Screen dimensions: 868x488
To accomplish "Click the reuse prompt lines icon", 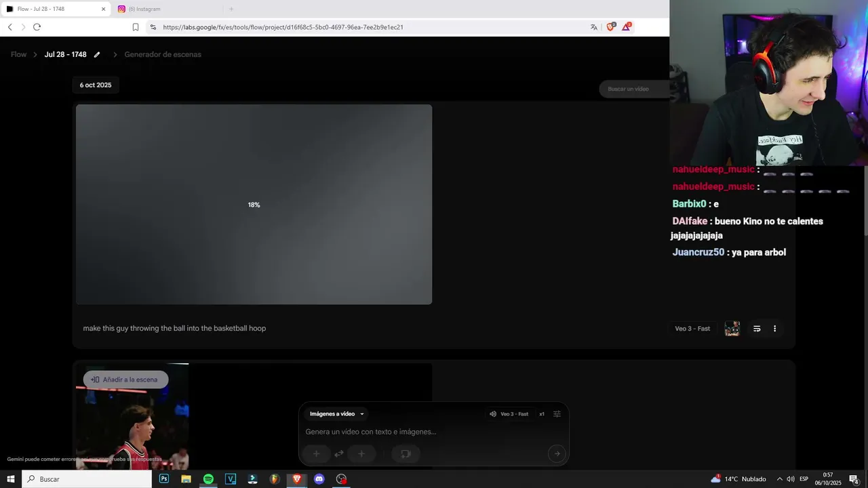I will coord(757,329).
